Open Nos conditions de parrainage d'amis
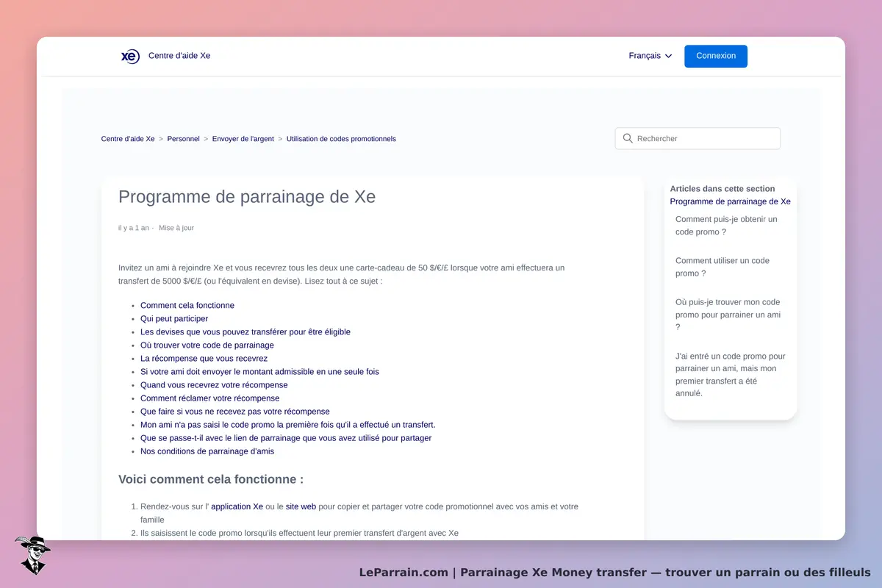The height and width of the screenshot is (588, 882). [x=207, y=451]
